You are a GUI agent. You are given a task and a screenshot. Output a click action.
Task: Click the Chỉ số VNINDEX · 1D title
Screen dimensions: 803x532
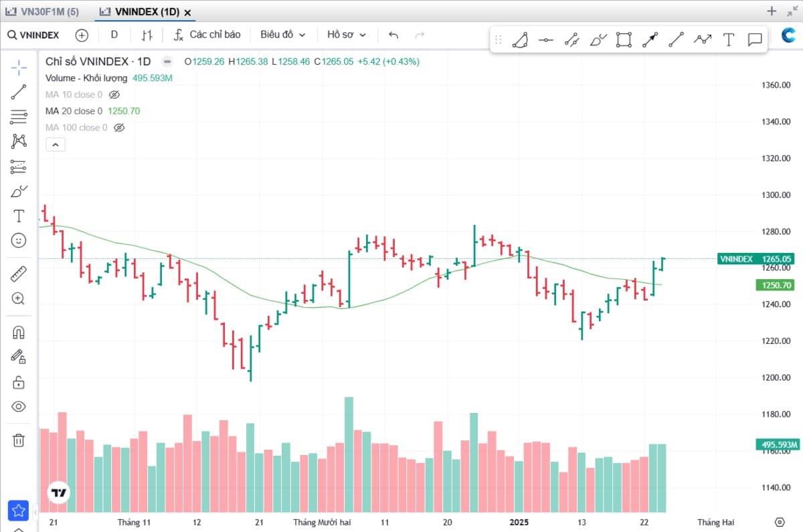tap(98, 62)
